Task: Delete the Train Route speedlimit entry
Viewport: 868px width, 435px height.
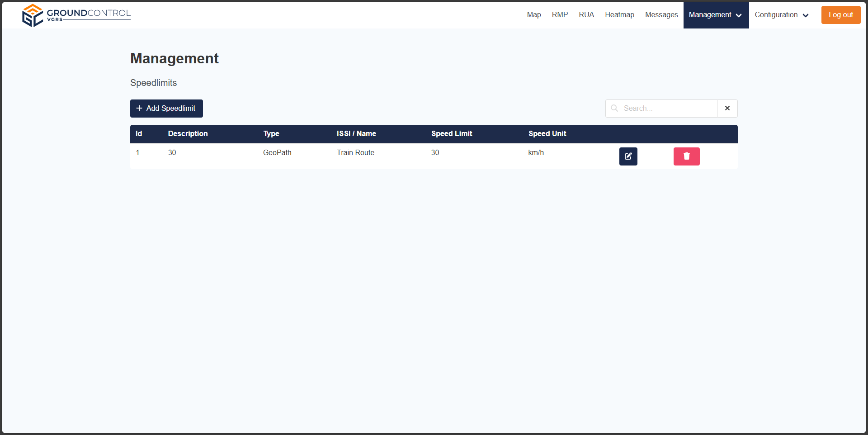Action: click(x=686, y=156)
